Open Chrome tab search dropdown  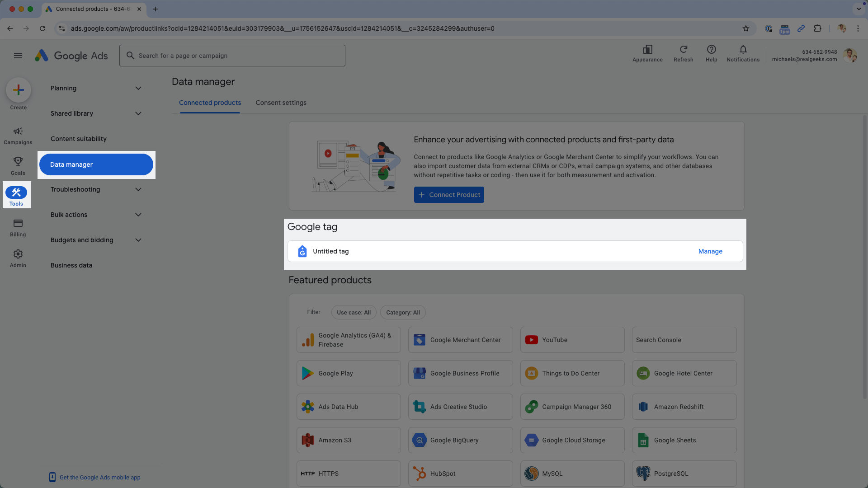pyautogui.click(x=859, y=9)
